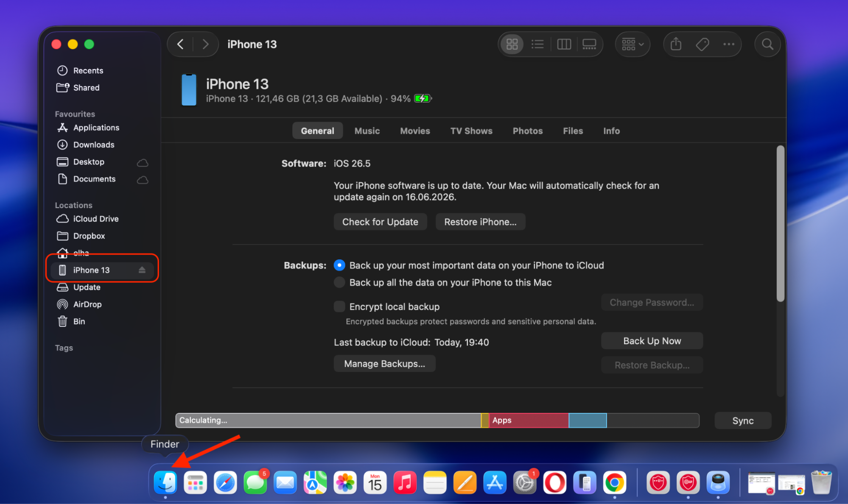Open Photos app from the Dock

point(345,482)
